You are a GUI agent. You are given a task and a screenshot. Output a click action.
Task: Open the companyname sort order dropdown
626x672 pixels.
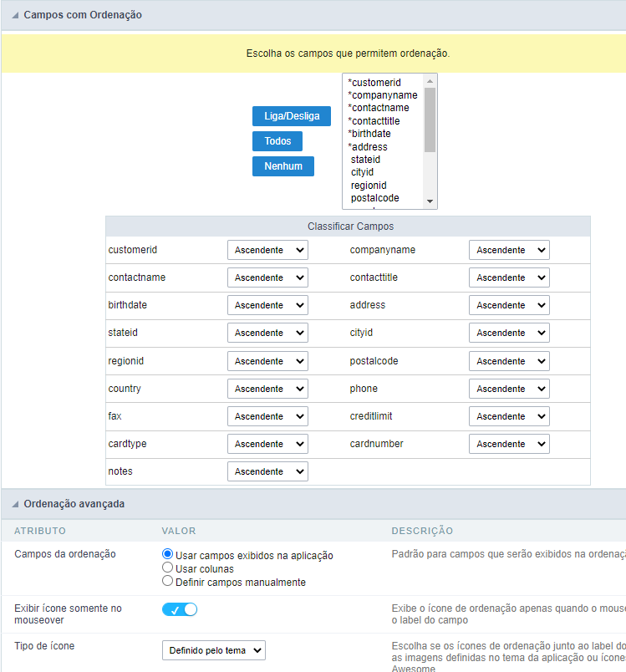coord(509,250)
